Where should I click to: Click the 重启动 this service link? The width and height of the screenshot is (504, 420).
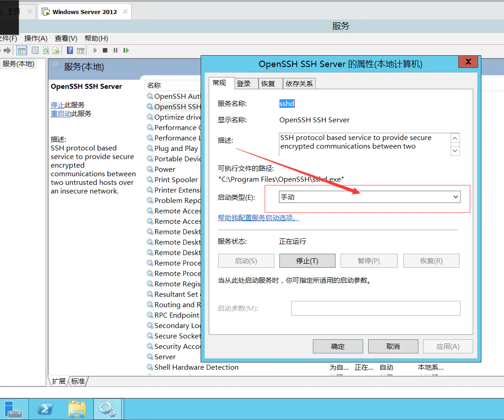coord(61,114)
